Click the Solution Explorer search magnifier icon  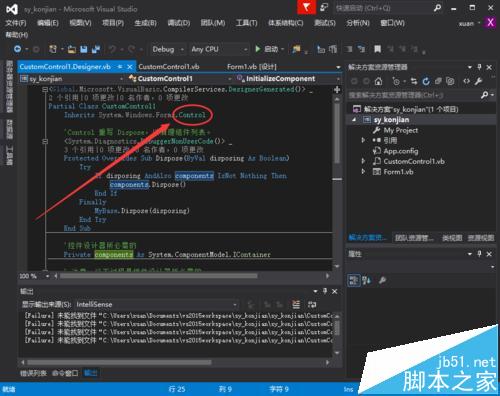click(x=484, y=95)
